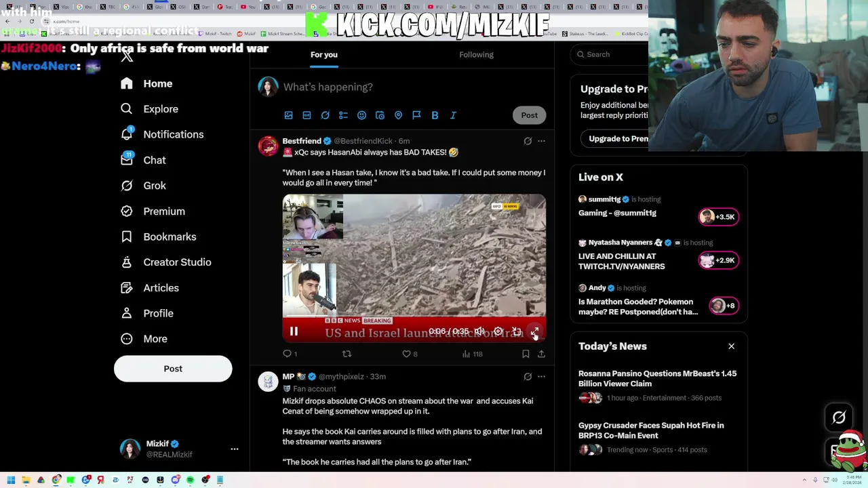Open Gypsy Crusader BRP13 news story
Image resolution: width=868 pixels, height=488 pixels.
click(658, 437)
